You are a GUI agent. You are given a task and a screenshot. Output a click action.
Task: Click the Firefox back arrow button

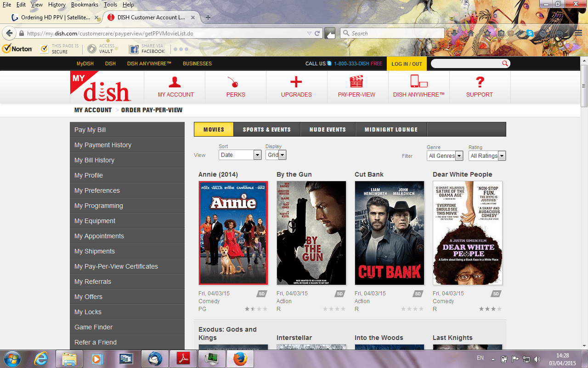(x=9, y=33)
